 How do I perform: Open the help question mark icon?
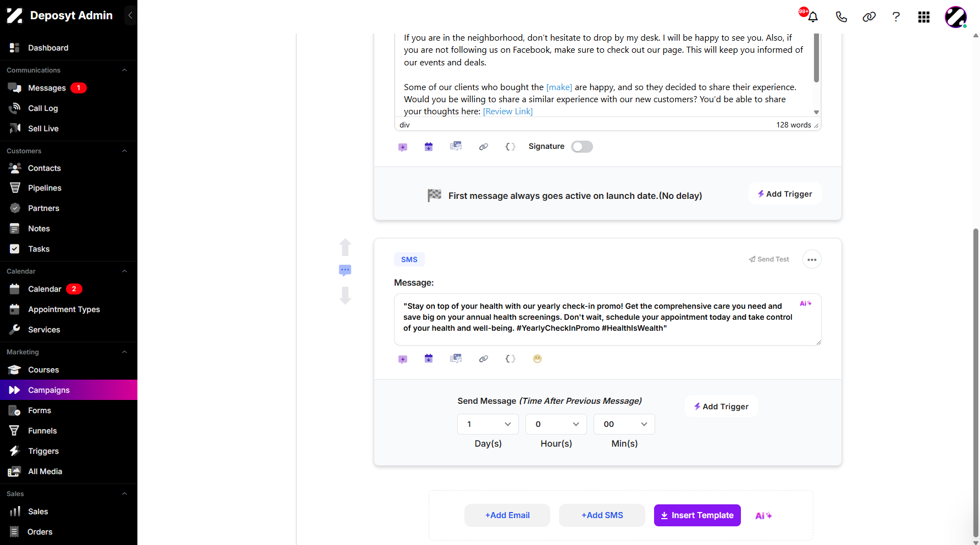click(x=896, y=16)
